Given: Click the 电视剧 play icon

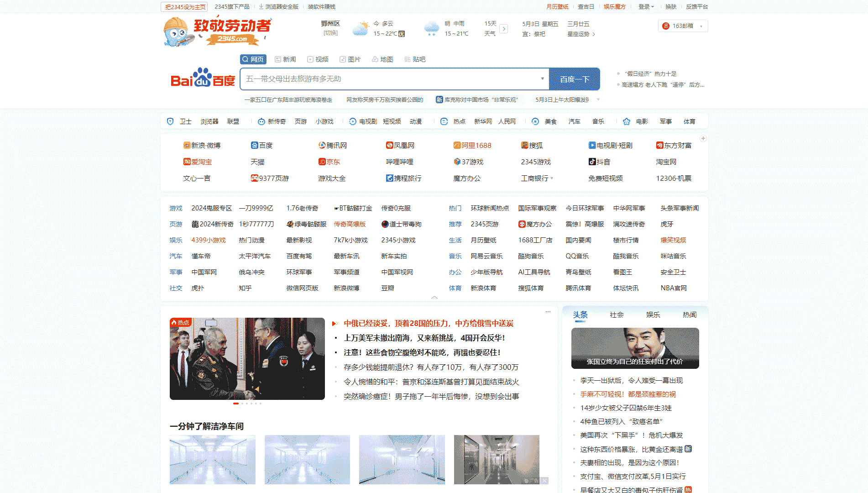Looking at the screenshot, I should pyautogui.click(x=353, y=121).
